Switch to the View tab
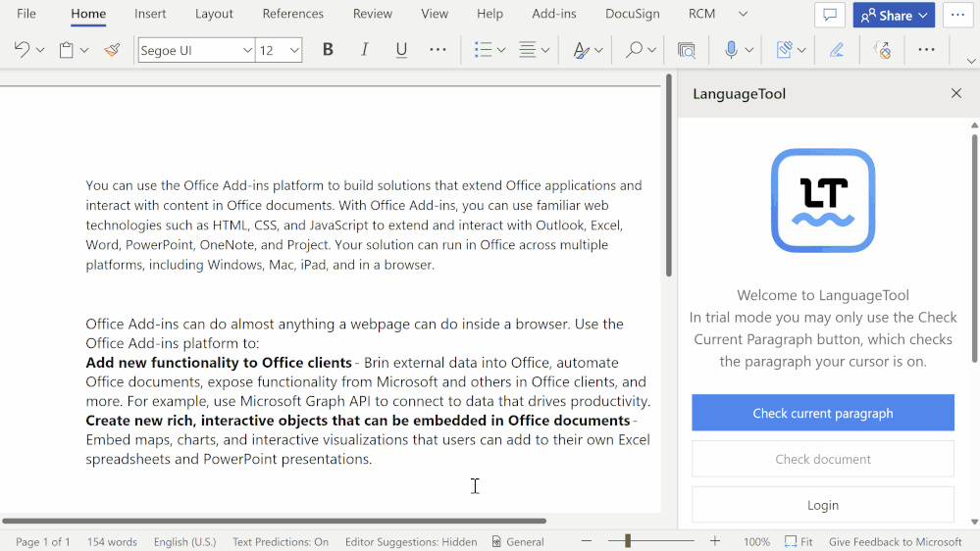This screenshot has width=980, height=551. point(435,14)
